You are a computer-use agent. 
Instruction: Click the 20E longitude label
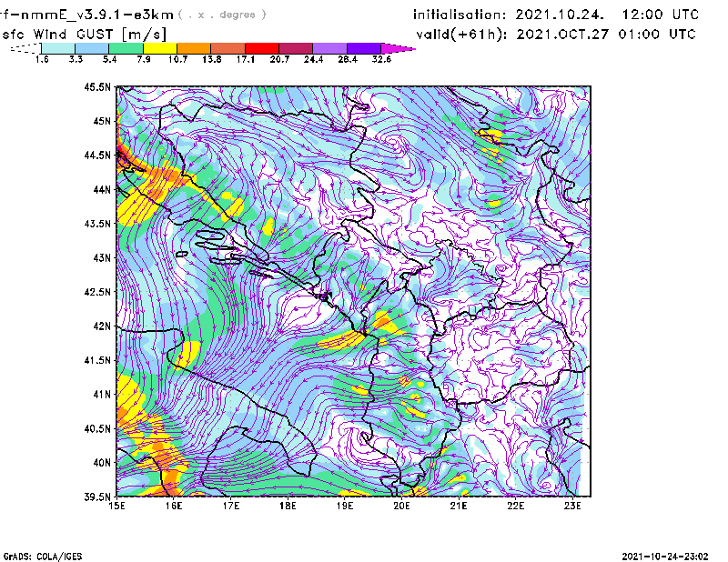point(401,506)
